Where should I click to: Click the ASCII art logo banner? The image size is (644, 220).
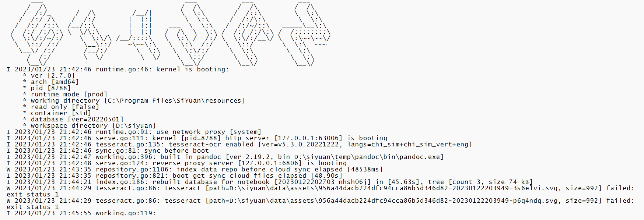pyautogui.click(x=169, y=34)
